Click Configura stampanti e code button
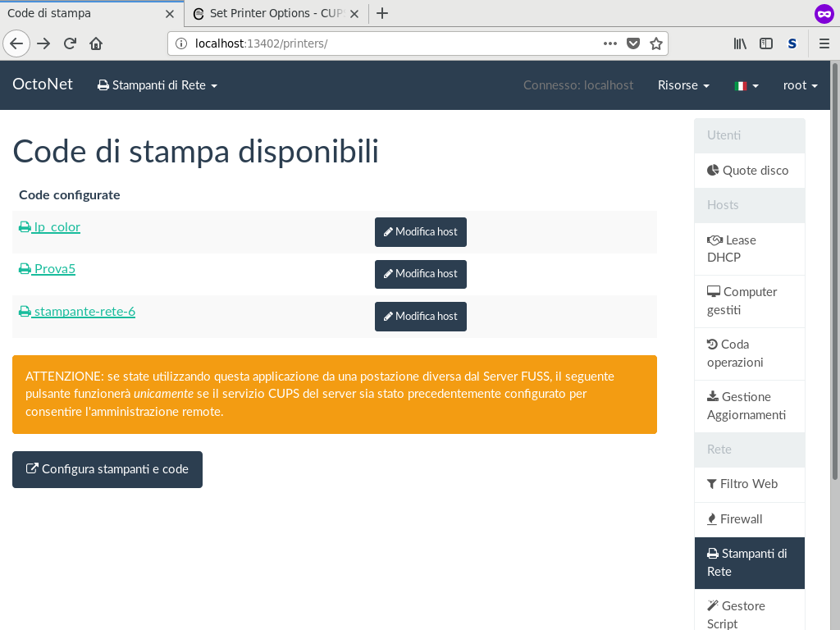The image size is (840, 630). tap(107, 469)
